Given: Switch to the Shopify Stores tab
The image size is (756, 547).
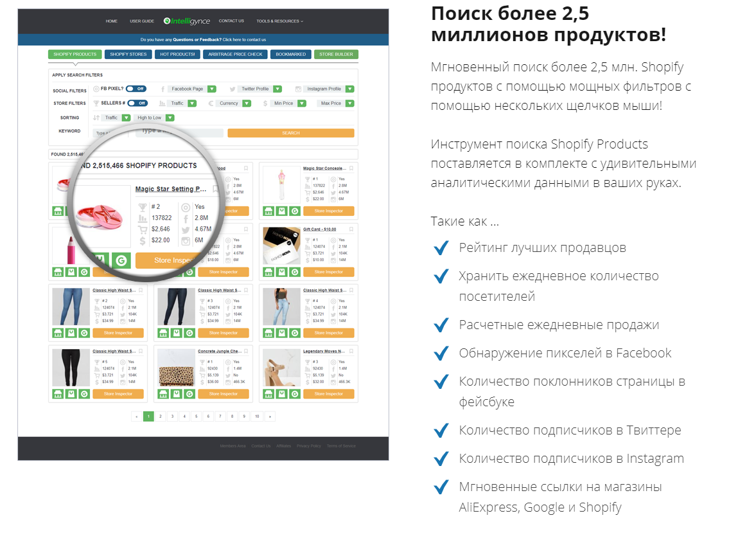Looking at the screenshot, I should 128,55.
